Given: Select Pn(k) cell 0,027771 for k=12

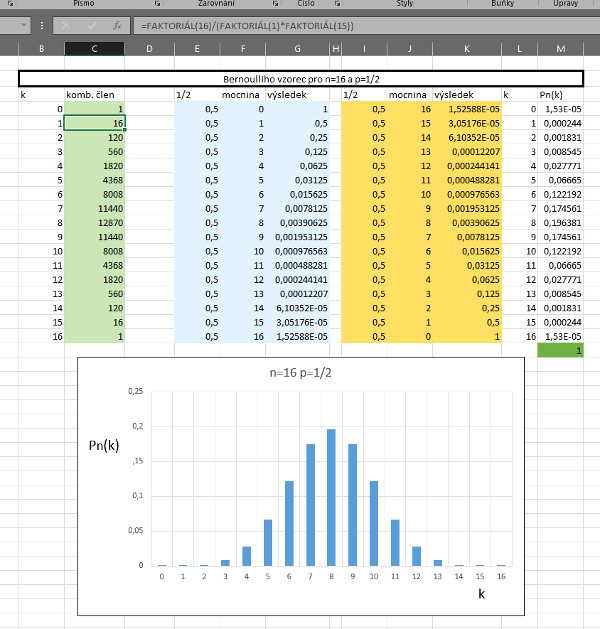Looking at the screenshot, I should click(560, 280).
